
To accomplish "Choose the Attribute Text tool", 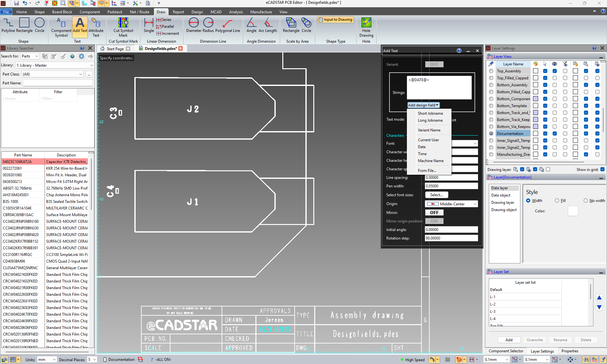I will (96, 27).
